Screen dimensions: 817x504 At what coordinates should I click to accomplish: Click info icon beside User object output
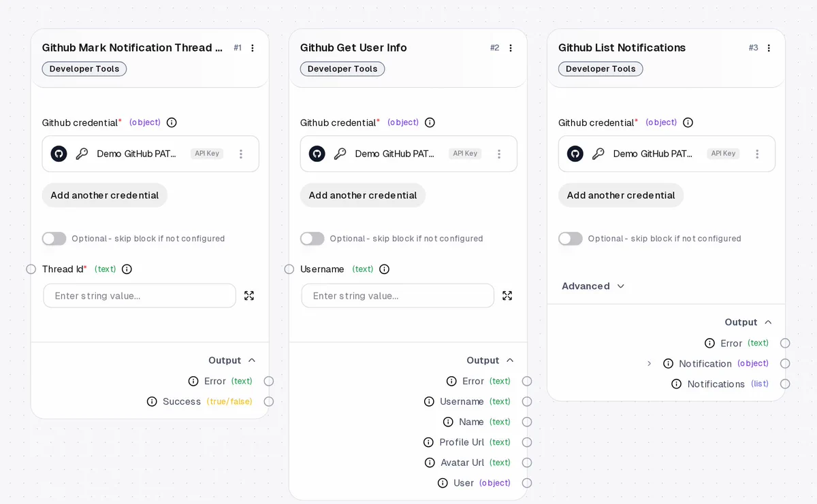(443, 483)
